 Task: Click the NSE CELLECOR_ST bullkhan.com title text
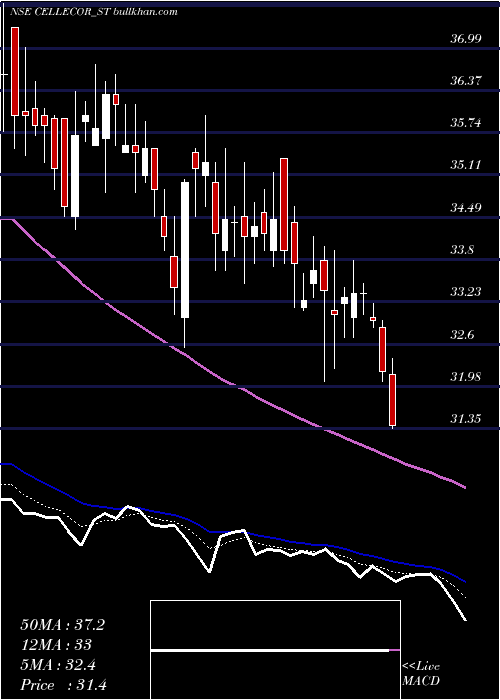pyautogui.click(x=93, y=12)
